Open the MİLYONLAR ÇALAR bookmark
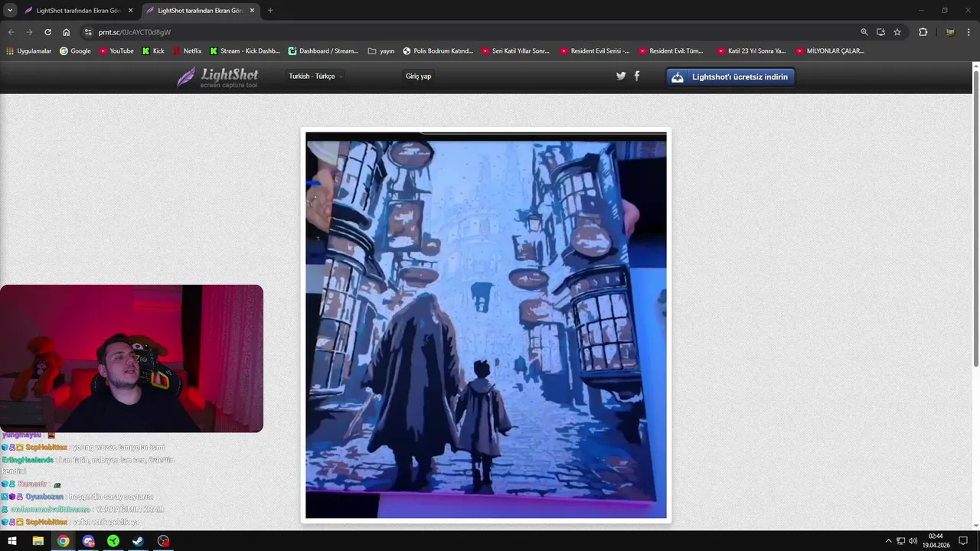Screen dimensions: 980x551 pyautogui.click(x=831, y=51)
